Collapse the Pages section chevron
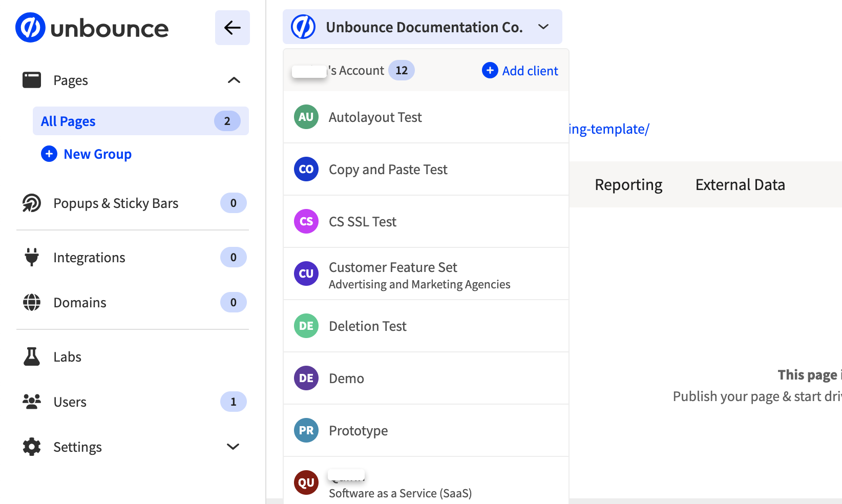 coord(234,80)
